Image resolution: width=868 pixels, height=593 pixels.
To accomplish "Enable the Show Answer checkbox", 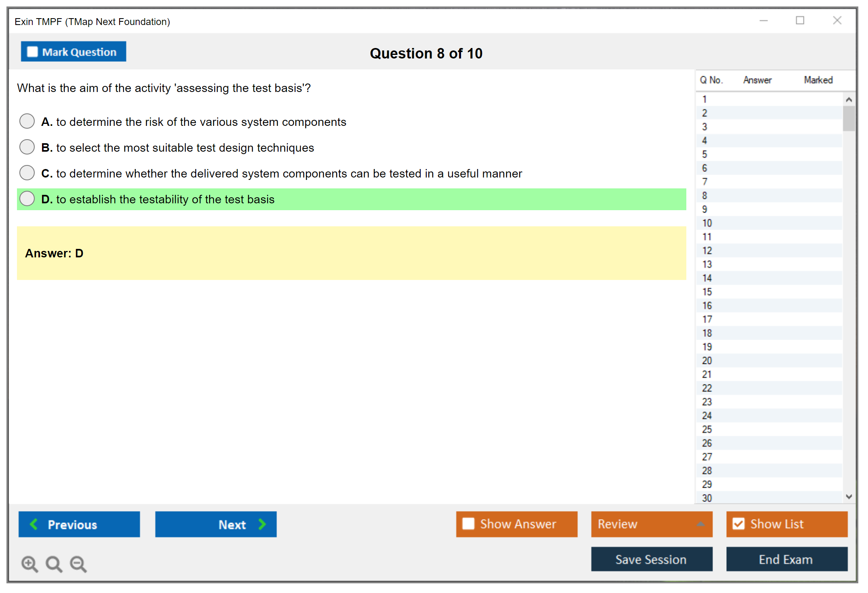I will click(x=468, y=524).
